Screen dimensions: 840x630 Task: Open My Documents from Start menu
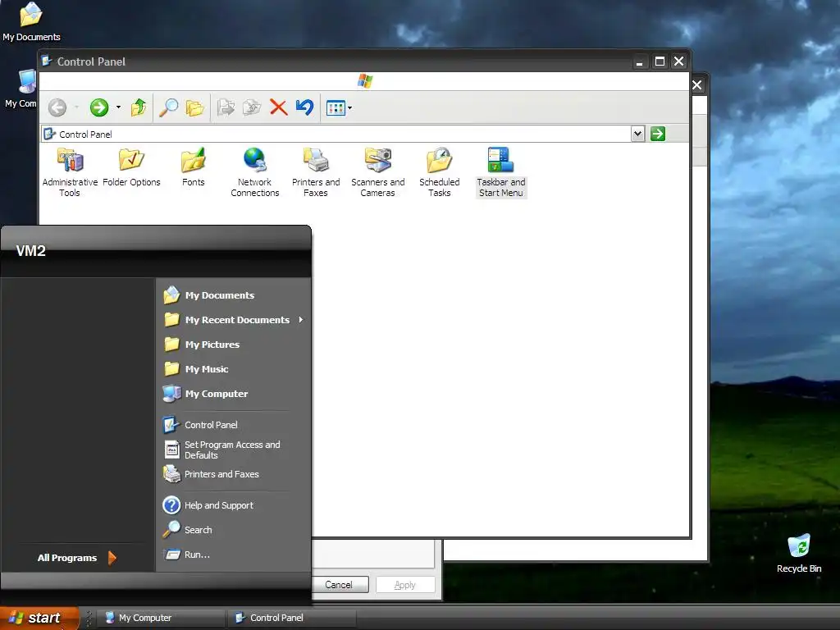(x=234, y=295)
